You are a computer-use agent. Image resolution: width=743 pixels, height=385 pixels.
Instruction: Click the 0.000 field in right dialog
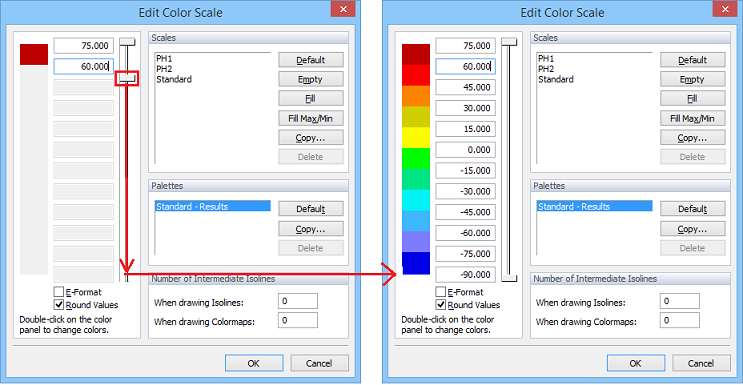tap(465, 150)
